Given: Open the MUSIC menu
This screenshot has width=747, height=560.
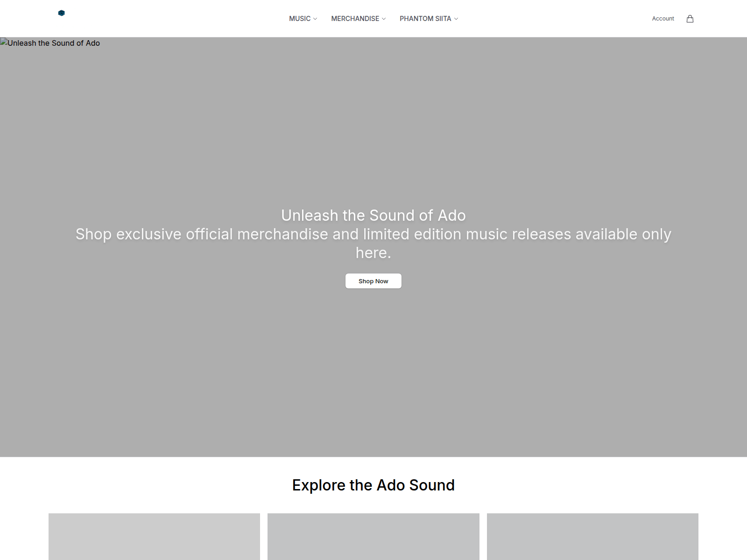Looking at the screenshot, I should [x=300, y=19].
